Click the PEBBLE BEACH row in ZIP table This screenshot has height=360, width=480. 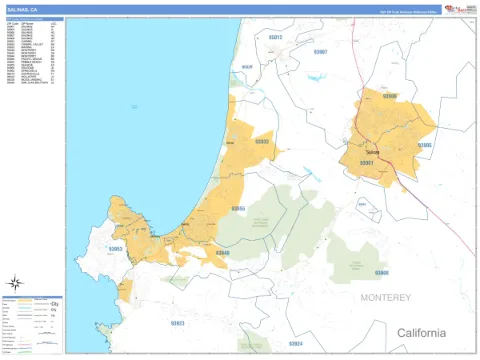click(30, 62)
